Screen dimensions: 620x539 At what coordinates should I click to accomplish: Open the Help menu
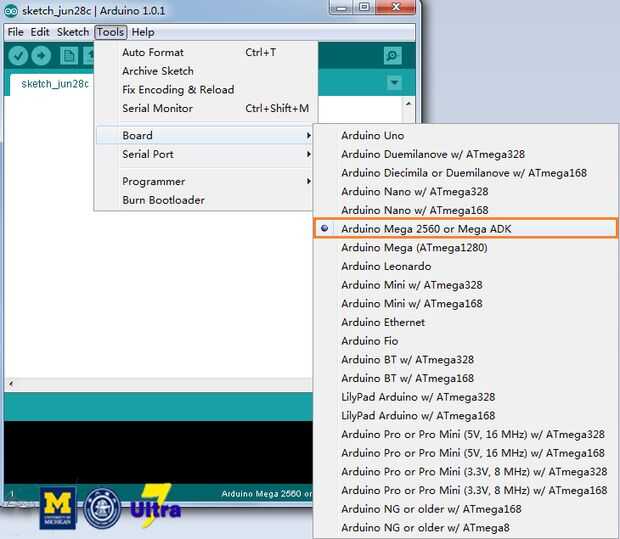[143, 32]
